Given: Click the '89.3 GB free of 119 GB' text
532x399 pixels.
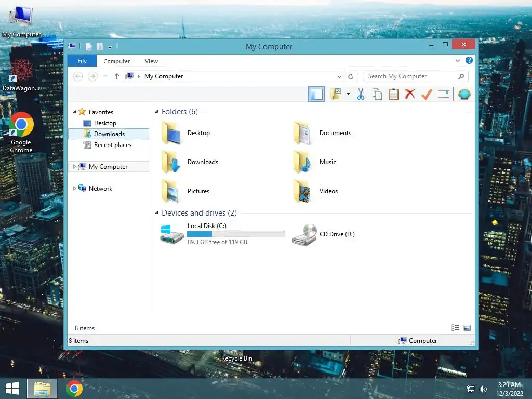Looking at the screenshot, I should pyautogui.click(x=217, y=242).
